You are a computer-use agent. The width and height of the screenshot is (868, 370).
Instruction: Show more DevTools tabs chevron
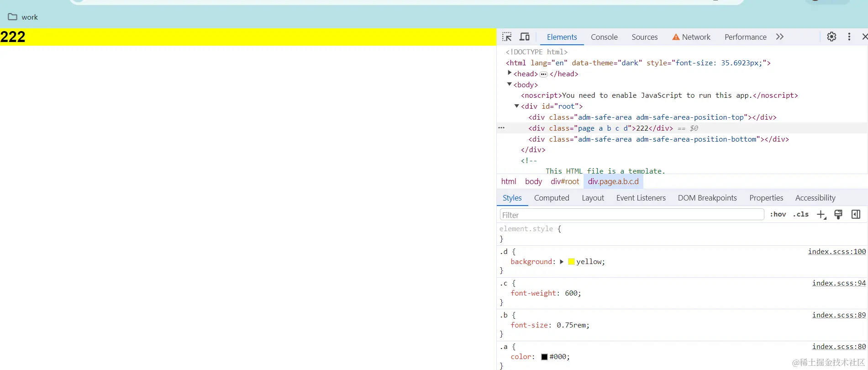pyautogui.click(x=780, y=37)
